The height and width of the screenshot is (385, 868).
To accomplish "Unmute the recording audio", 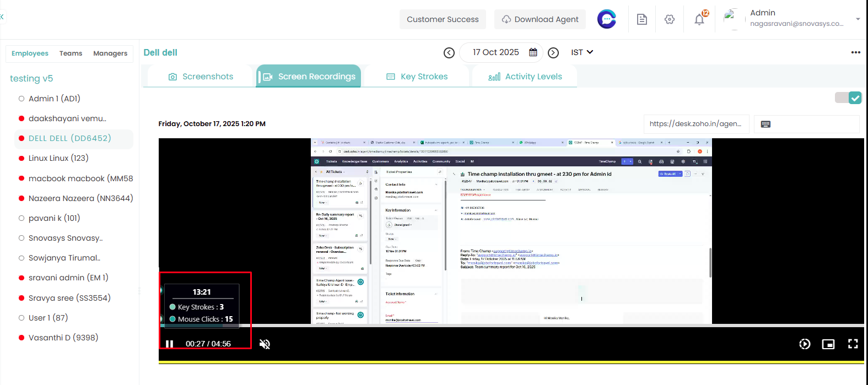I will click(265, 344).
